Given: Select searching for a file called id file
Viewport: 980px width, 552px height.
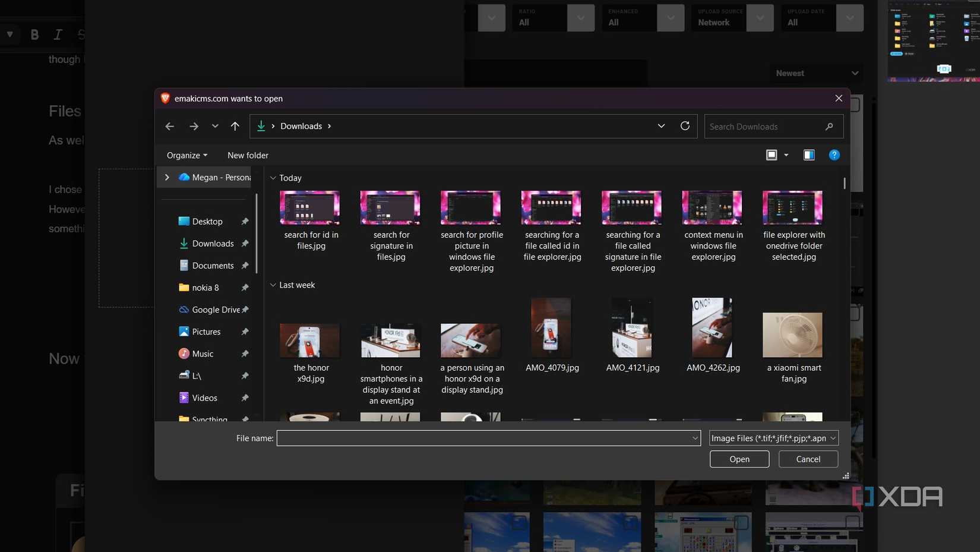Looking at the screenshot, I should (x=552, y=226).
